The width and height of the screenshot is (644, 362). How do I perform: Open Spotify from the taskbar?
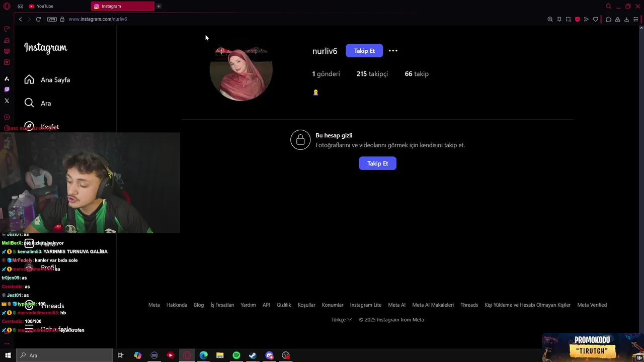tap(236, 355)
